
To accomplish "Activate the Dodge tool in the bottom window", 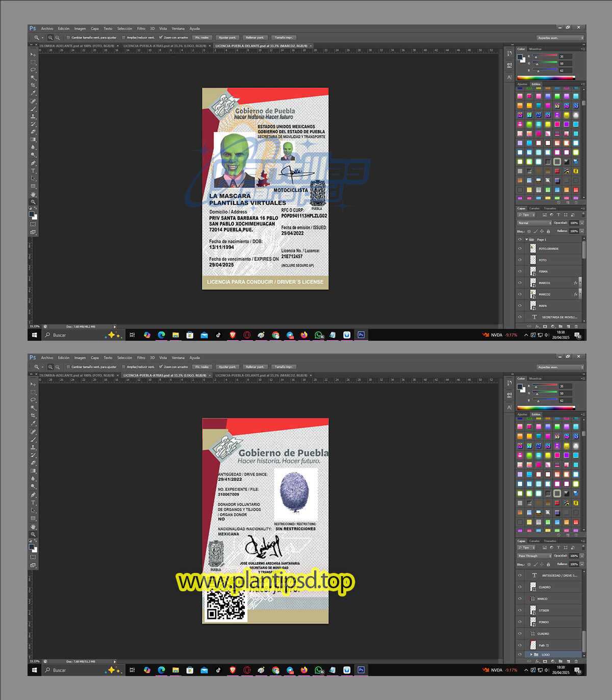I will coord(33,486).
